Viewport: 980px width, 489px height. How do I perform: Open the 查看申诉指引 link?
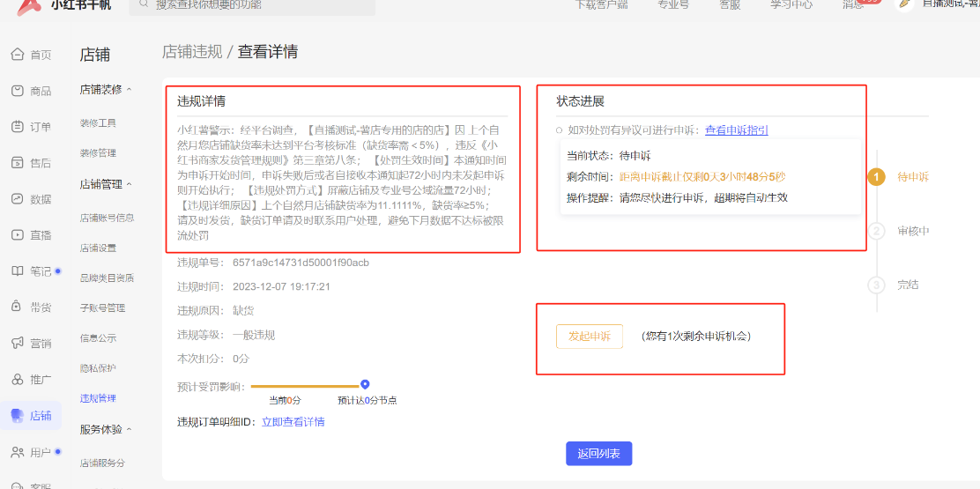pos(736,130)
